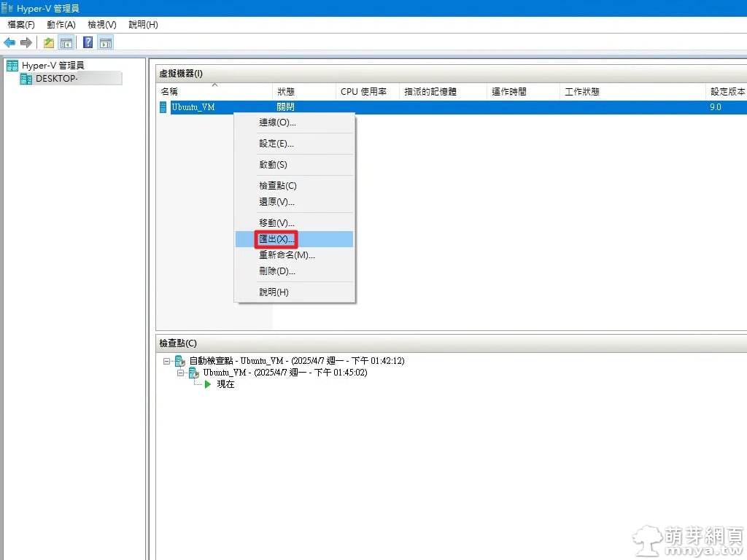Click the blue Help question mark icon
Viewport: 747px width, 560px height.
coord(88,42)
